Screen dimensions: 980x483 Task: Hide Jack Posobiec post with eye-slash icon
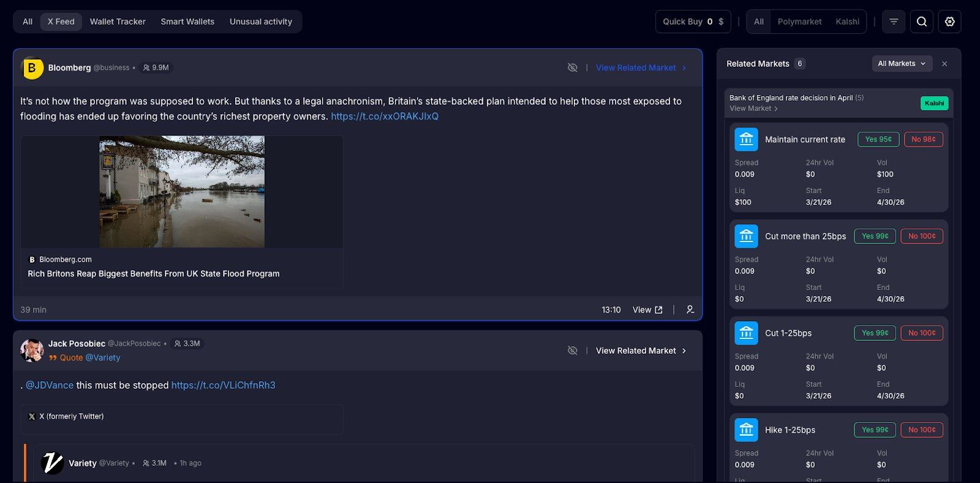(572, 351)
